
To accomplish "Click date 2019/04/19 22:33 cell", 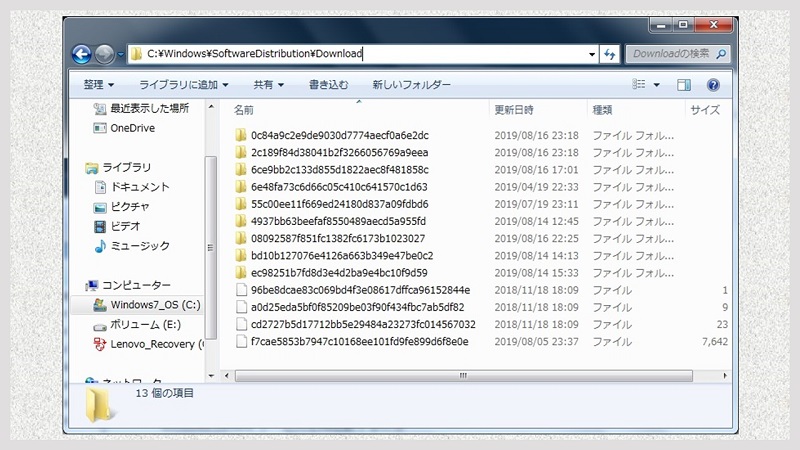I will click(x=536, y=187).
